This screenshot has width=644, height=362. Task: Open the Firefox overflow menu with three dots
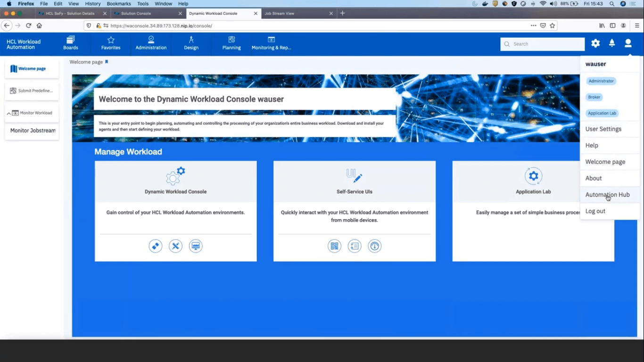pyautogui.click(x=533, y=26)
